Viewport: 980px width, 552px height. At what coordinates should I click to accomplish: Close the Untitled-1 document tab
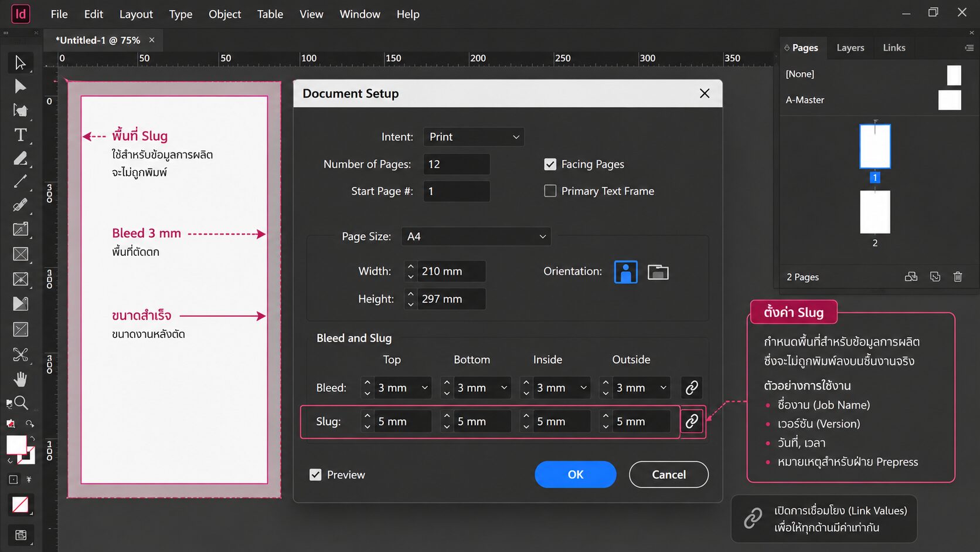(152, 40)
